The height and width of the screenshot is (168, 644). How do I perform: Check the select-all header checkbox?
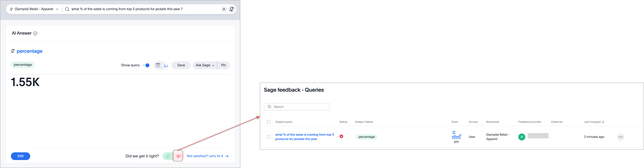click(269, 122)
